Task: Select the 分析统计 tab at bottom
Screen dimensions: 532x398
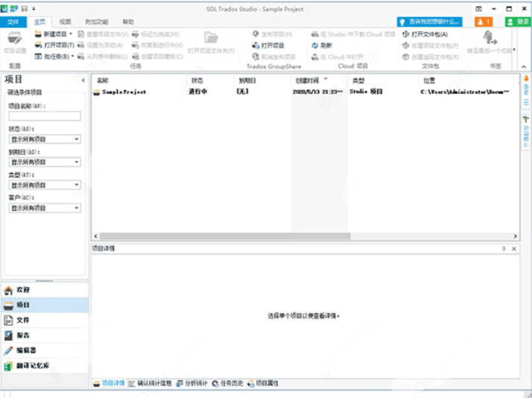Action: tap(192, 384)
